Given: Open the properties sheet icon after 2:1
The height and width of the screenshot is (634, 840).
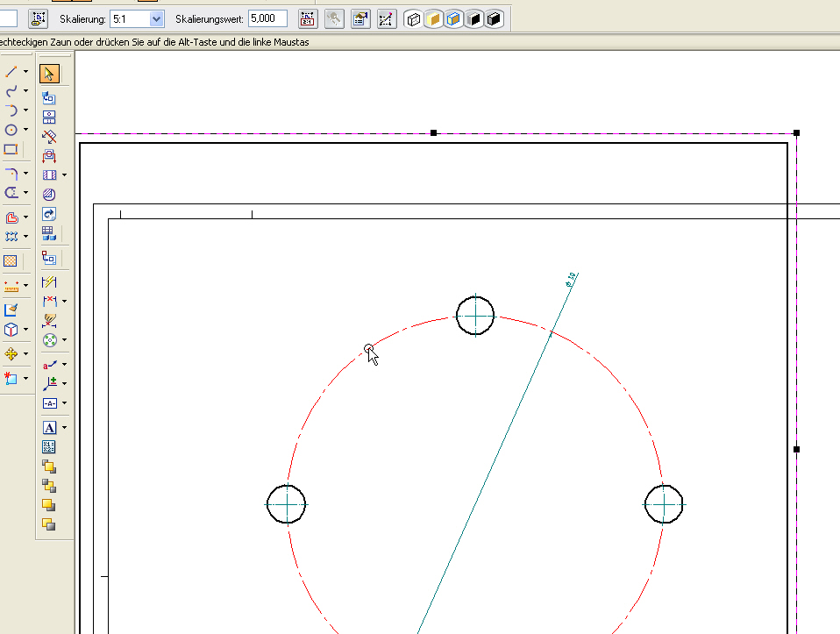Looking at the screenshot, I should [x=360, y=19].
